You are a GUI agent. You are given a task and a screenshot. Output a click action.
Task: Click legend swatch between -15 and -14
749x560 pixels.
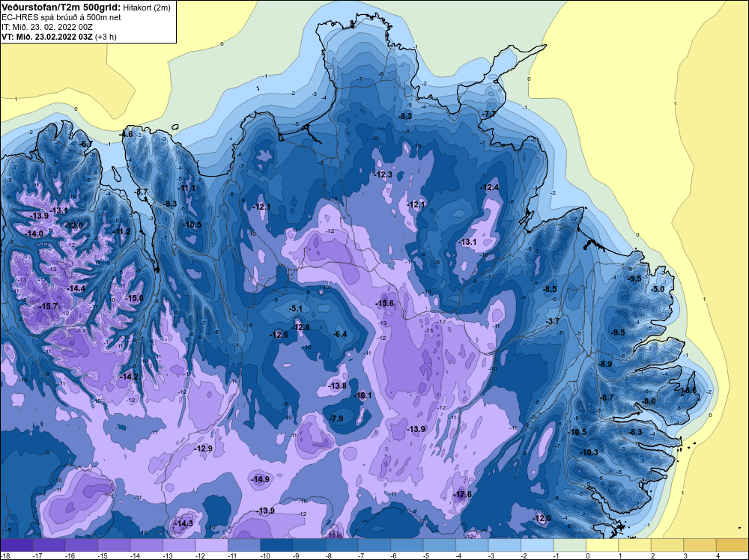pyautogui.click(x=114, y=545)
